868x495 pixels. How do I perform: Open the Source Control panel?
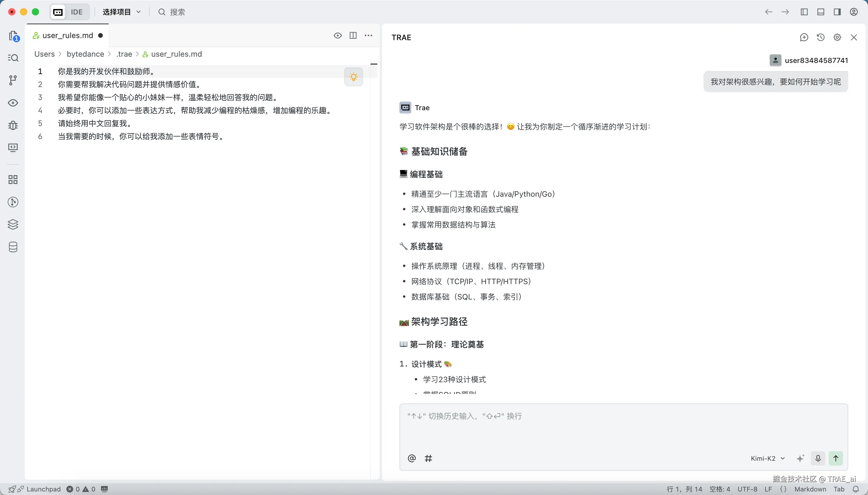[13, 80]
